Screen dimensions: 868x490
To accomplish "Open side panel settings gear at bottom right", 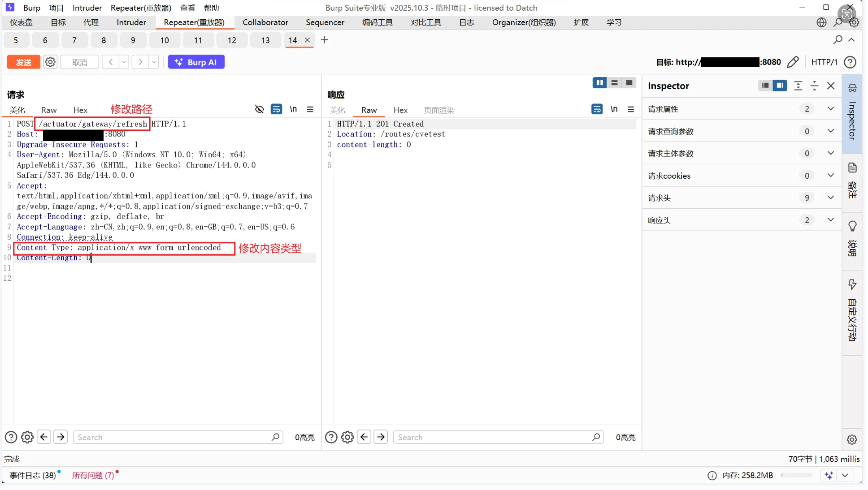I will tap(852, 439).
